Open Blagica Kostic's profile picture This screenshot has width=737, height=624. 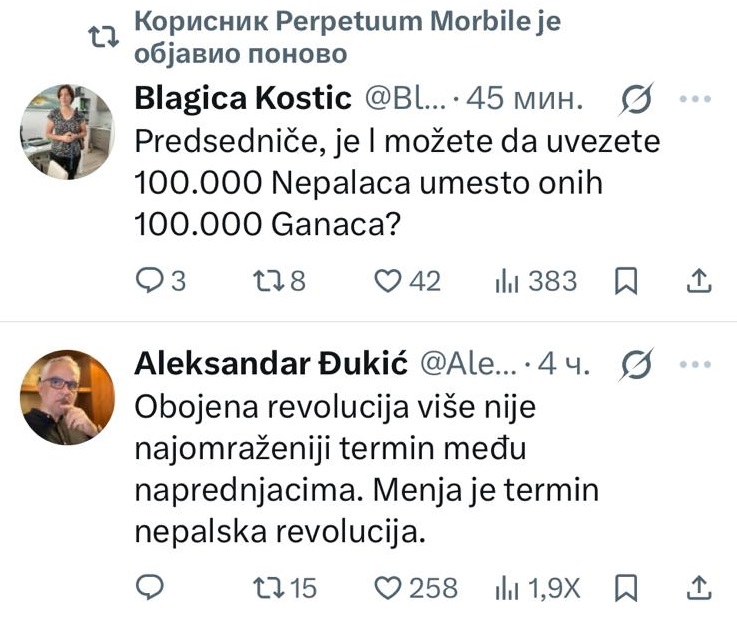67,132
